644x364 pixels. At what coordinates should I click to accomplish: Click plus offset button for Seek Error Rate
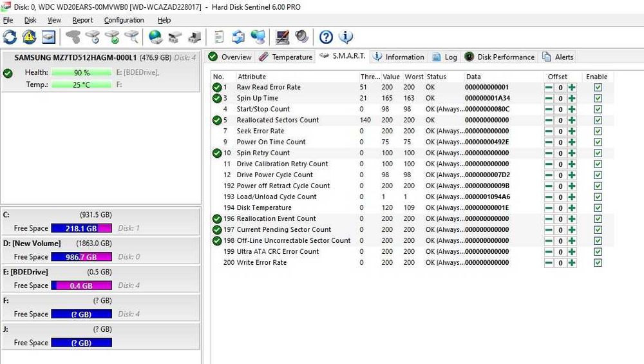[x=572, y=131]
